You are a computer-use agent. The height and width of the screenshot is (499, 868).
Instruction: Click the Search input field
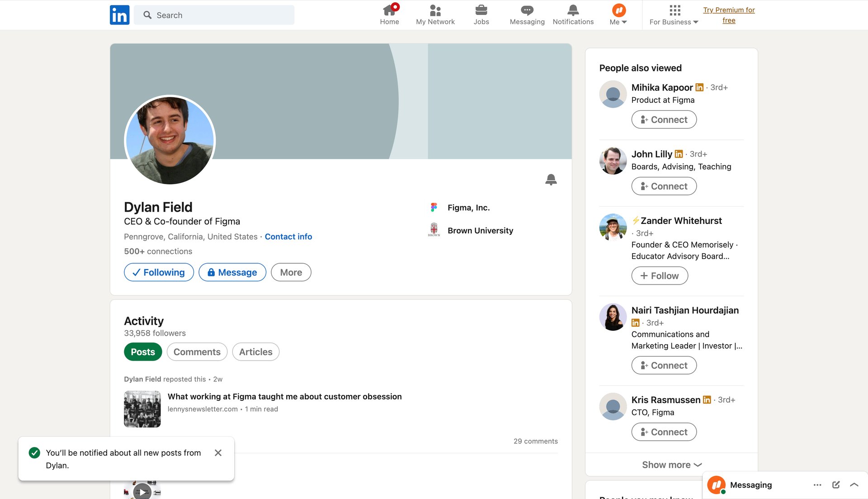[x=214, y=15]
